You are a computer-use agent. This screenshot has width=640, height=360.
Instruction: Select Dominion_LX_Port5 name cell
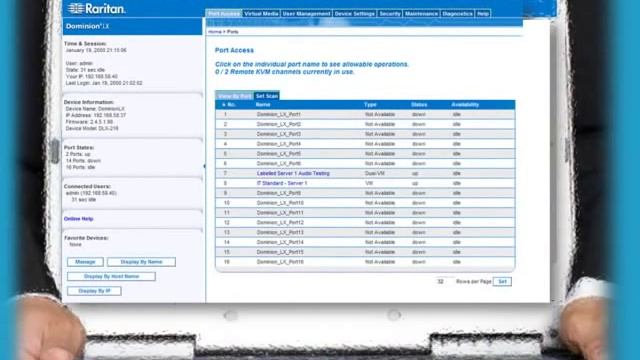[x=279, y=154]
